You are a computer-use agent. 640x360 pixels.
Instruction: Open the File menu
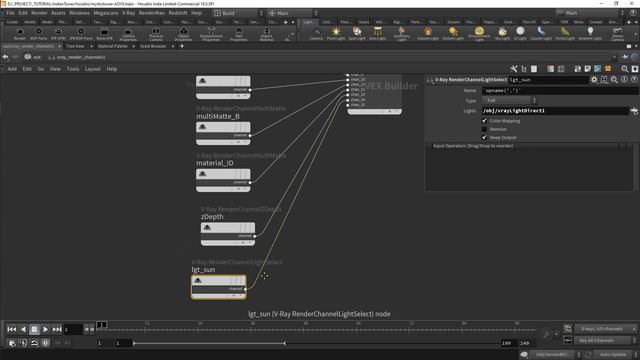tap(10, 13)
